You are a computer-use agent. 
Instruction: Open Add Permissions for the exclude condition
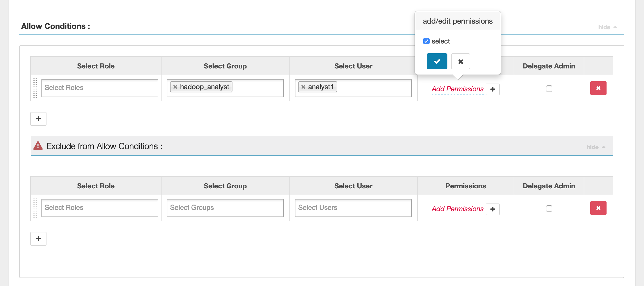coord(457,209)
